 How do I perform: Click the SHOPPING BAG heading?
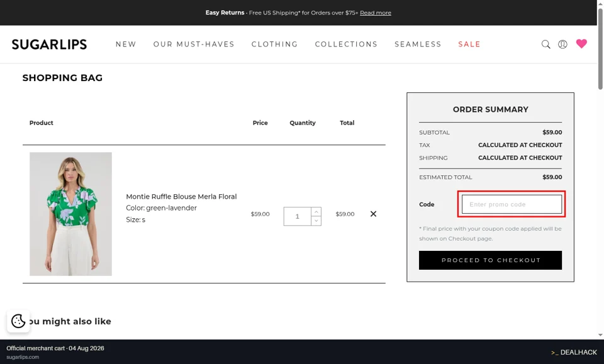pos(62,78)
